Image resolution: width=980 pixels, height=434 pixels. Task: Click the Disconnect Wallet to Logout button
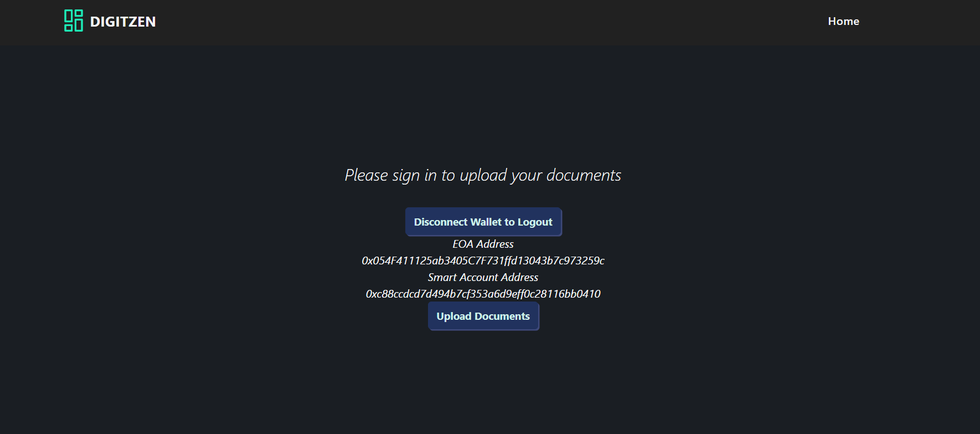point(483,222)
